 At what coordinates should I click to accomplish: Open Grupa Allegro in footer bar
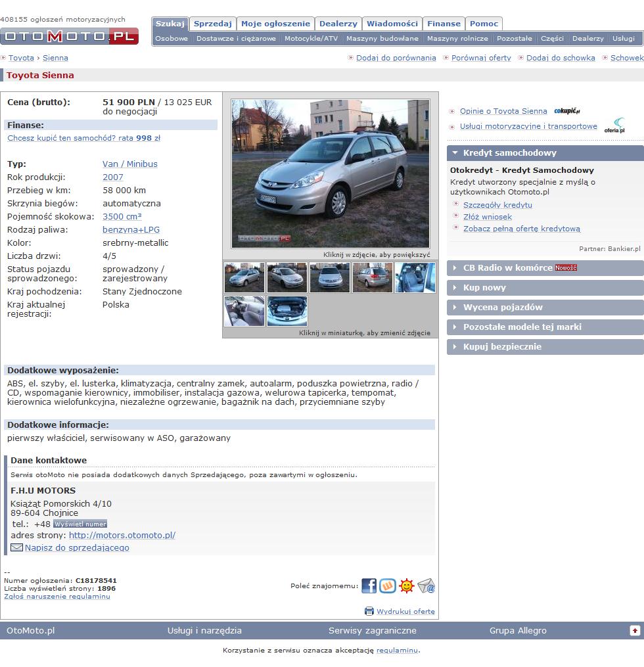[518, 630]
